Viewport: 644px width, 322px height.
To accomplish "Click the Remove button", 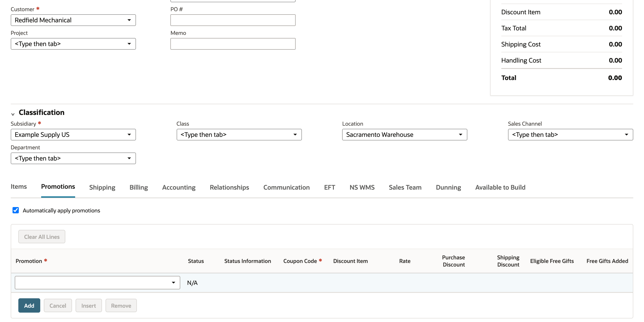I will (x=121, y=305).
